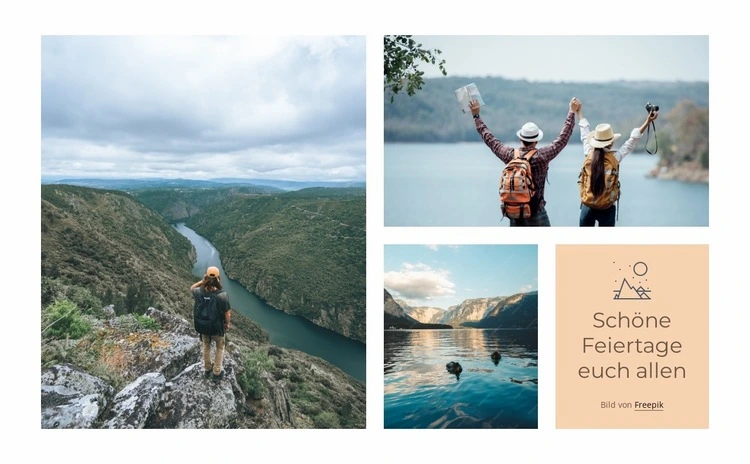This screenshot has width=750, height=464.
Task: Click the word 'Feiertage' in the heading
Action: (x=632, y=345)
